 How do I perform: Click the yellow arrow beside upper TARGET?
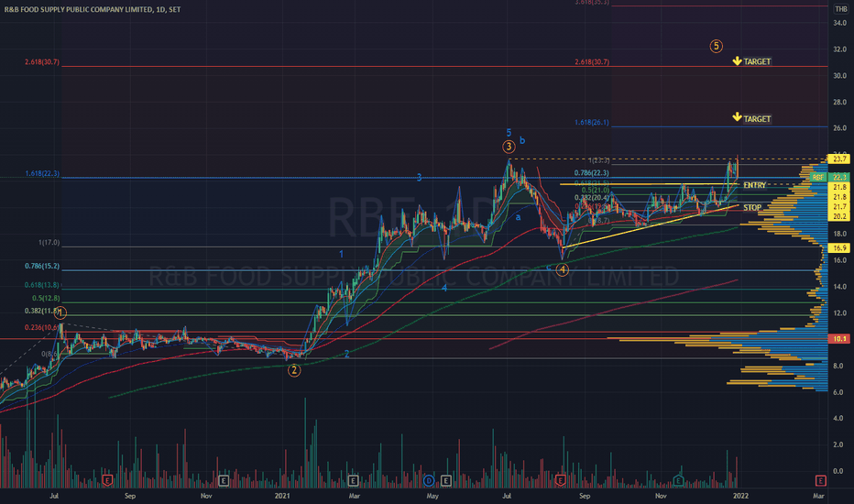(737, 60)
